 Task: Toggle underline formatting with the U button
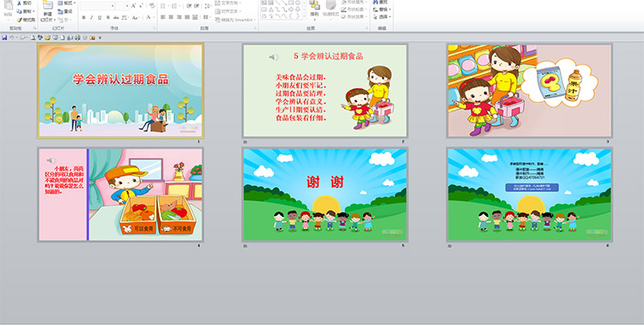click(x=100, y=18)
